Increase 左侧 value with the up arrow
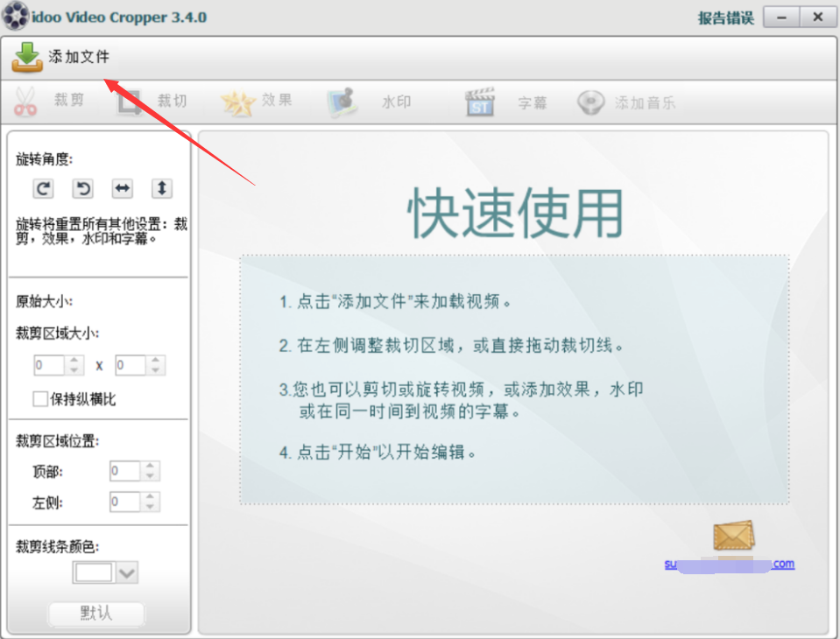 [x=150, y=497]
